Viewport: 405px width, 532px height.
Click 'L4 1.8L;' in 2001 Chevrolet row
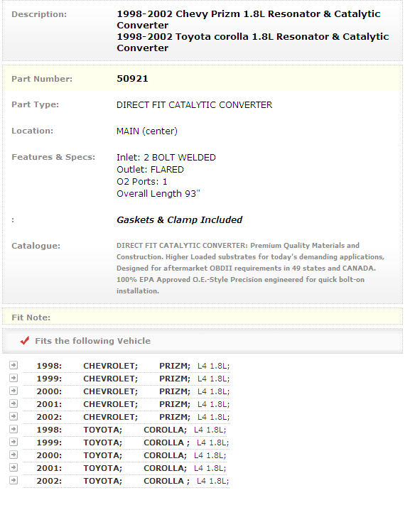click(x=214, y=404)
